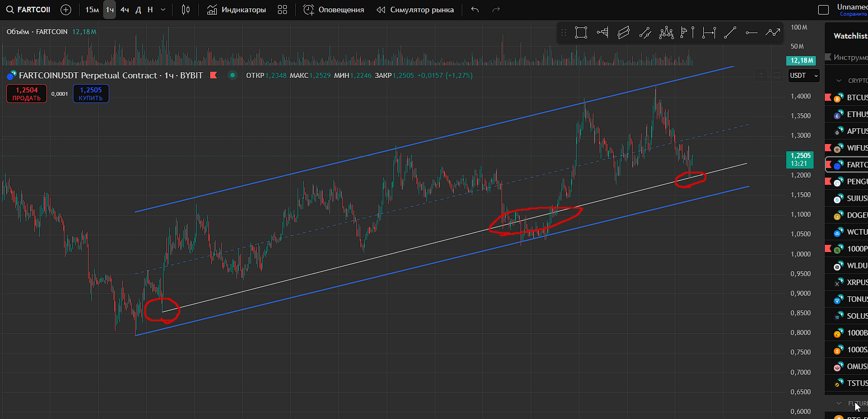Select the daily Д timeframe
Viewport: 868px width, 419px height.
[x=138, y=10]
